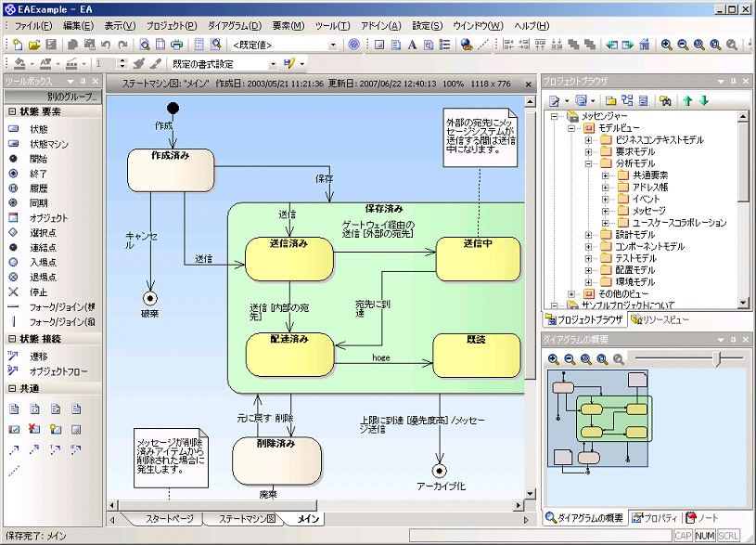Screen dimensions: 756x545
Task: Click the green back arrow in the toolbar
Action: click(612, 45)
